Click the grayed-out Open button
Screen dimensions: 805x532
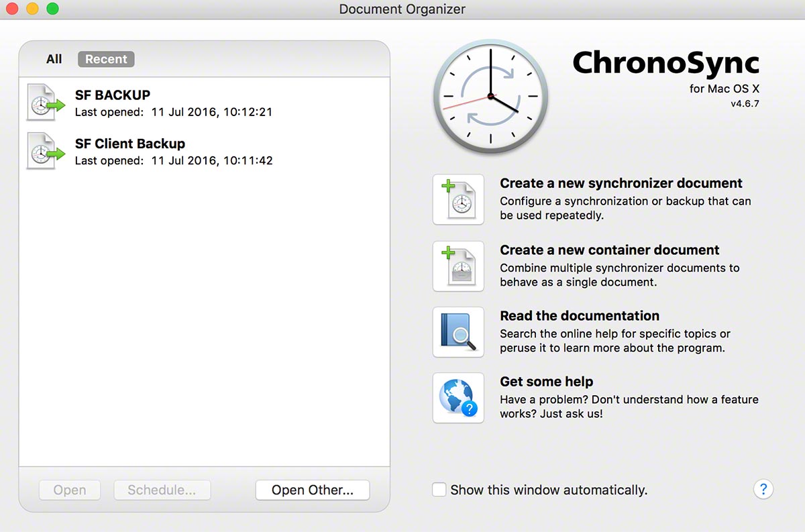click(x=70, y=490)
